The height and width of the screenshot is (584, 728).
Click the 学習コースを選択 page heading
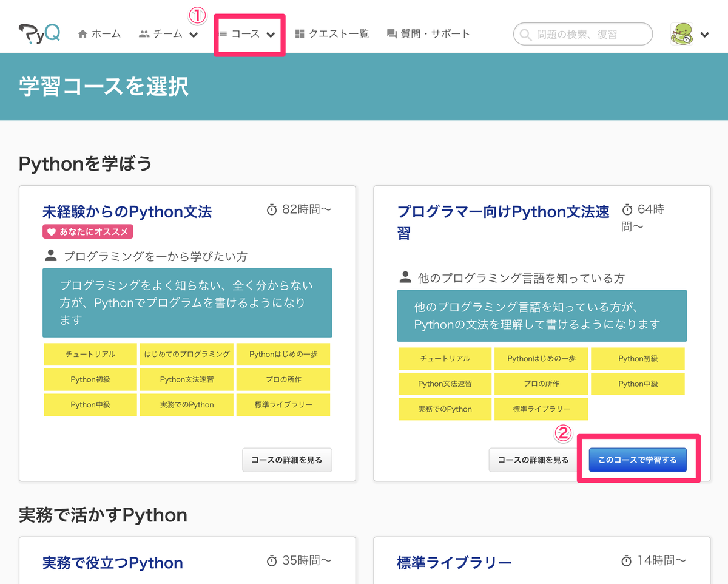(104, 86)
